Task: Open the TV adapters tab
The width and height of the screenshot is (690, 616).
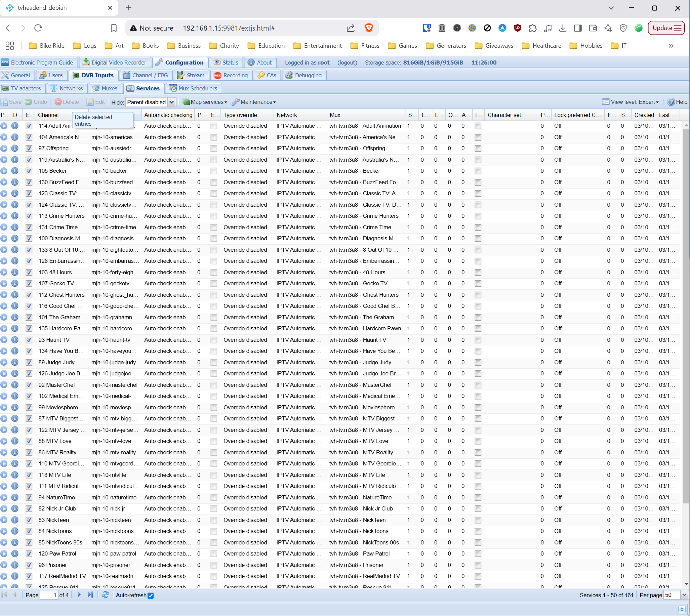Action: [x=22, y=88]
